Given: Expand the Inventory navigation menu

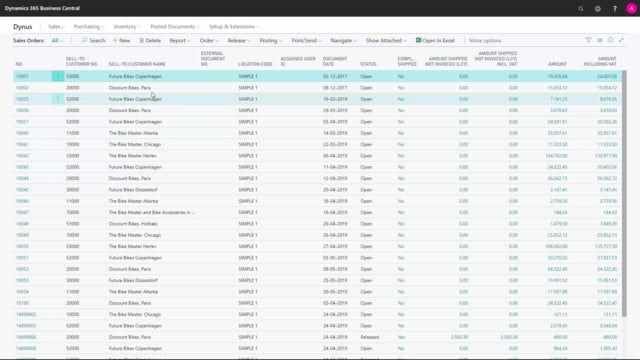Looking at the screenshot, I should coord(127,27).
